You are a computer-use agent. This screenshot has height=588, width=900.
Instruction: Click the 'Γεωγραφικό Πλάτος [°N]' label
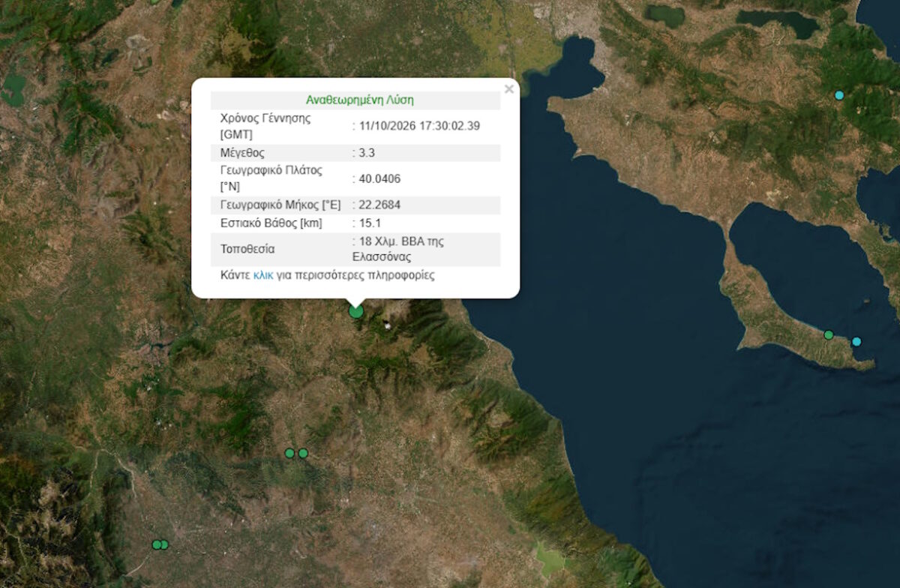(271, 178)
